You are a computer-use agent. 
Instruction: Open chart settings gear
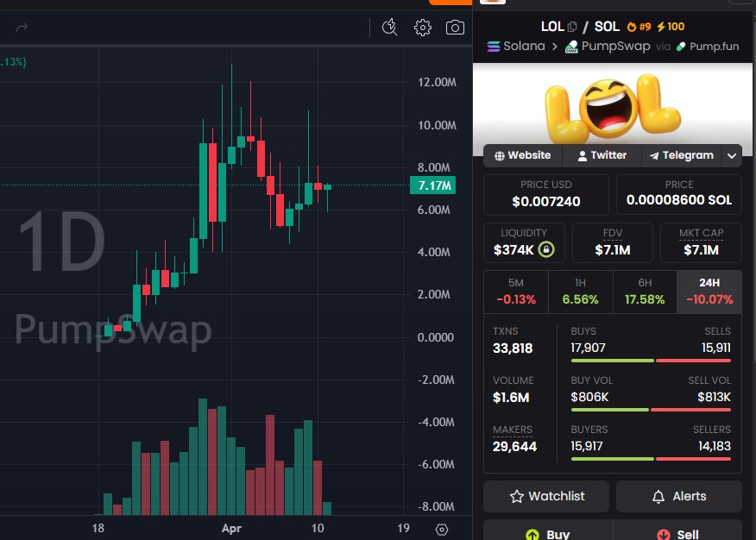coord(423,28)
